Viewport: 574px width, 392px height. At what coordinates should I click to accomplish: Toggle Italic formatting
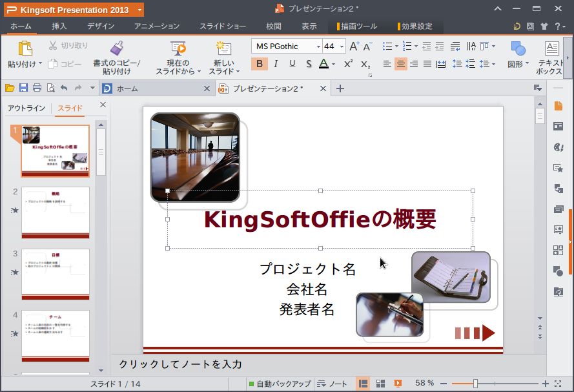(x=276, y=64)
